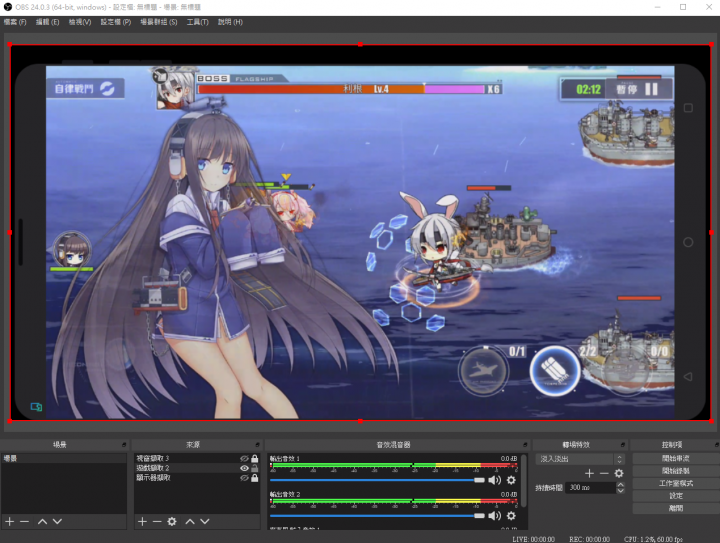This screenshot has height=543, width=720.
Task: Lock the 遊戲擷取 2 source
Action: click(x=254, y=468)
